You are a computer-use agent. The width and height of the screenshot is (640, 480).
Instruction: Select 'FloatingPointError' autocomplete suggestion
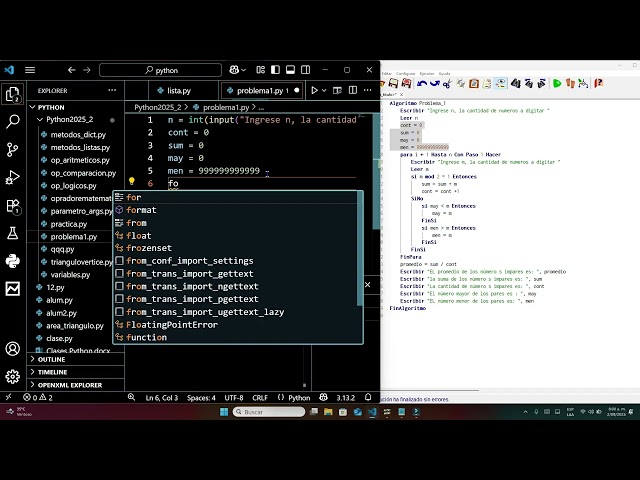coord(236,325)
